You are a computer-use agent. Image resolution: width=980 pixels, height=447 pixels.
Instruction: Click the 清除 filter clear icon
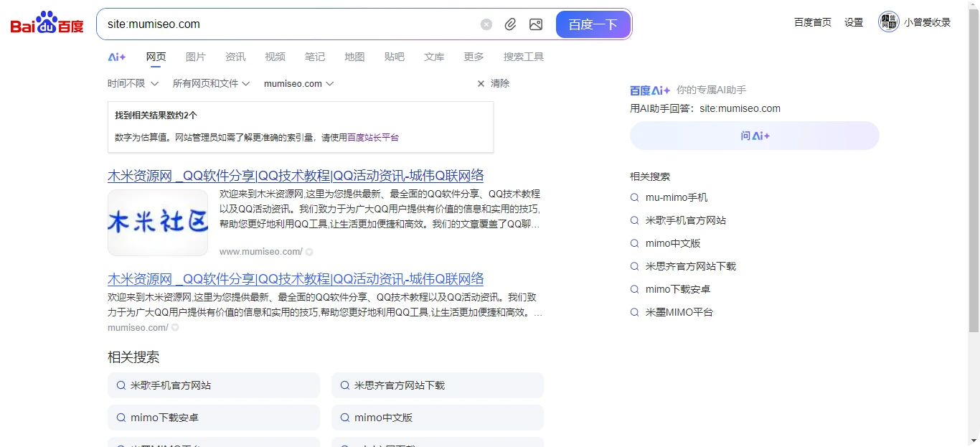(x=481, y=83)
